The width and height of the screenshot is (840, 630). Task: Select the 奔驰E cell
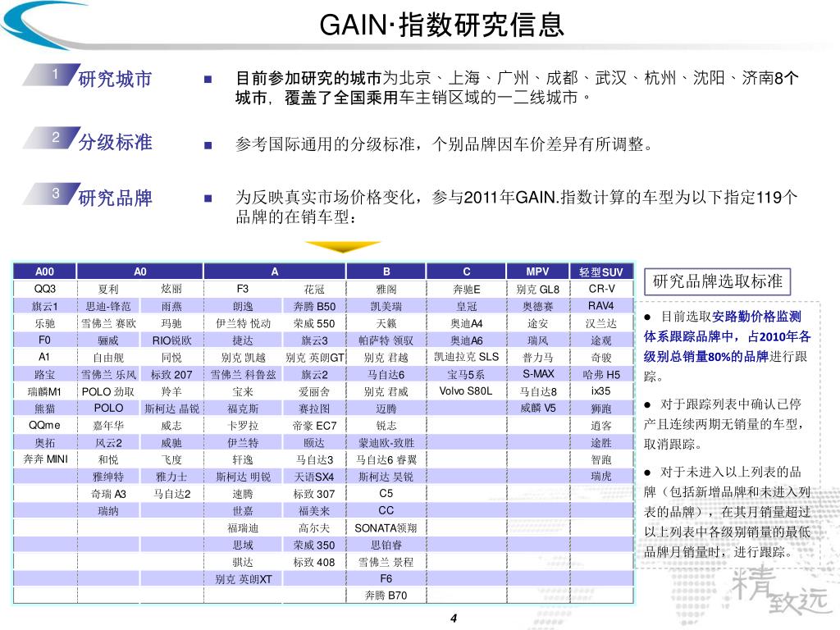click(x=467, y=289)
